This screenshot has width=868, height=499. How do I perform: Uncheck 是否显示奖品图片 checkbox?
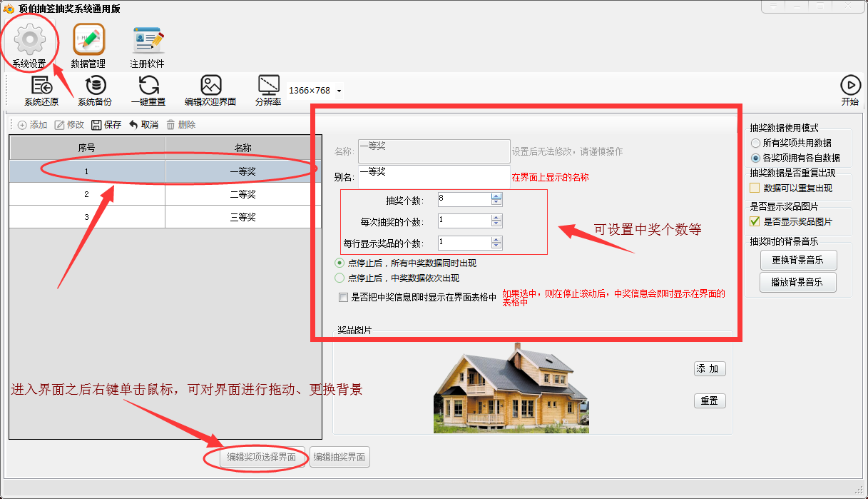click(755, 222)
